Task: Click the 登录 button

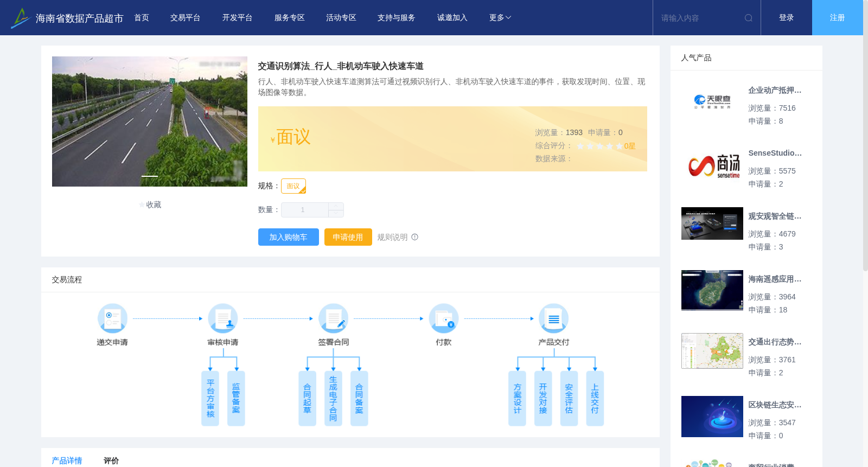Action: coord(787,18)
